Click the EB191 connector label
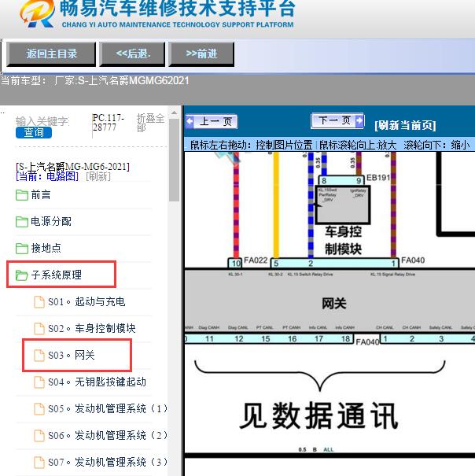Viewport: 475px width, 476px height. pos(377,177)
